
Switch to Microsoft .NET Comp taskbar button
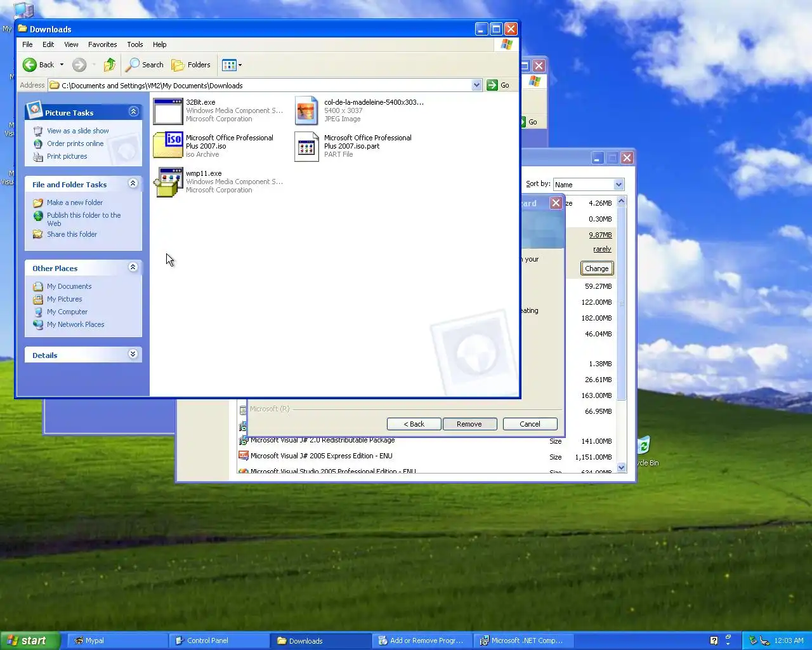click(x=523, y=640)
